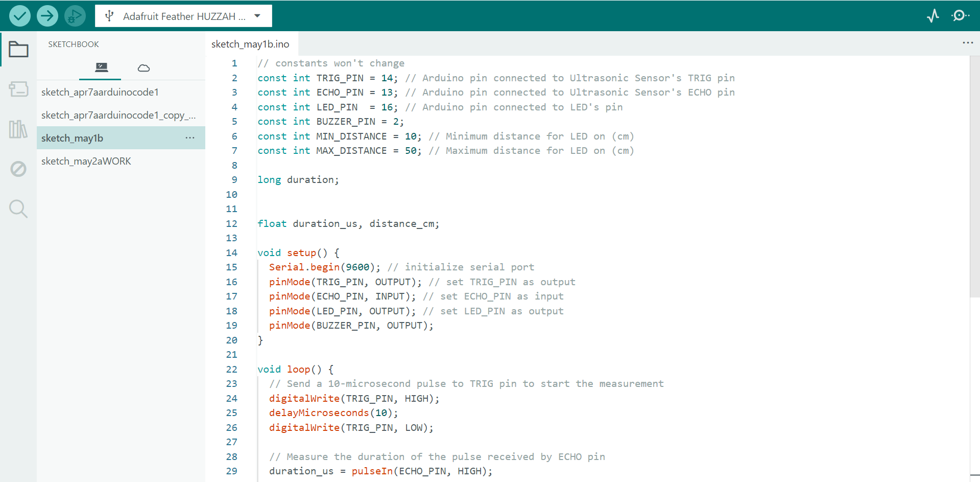The height and width of the screenshot is (482, 980).
Task: Open the editor tab bar more-options menu
Action: (967, 43)
